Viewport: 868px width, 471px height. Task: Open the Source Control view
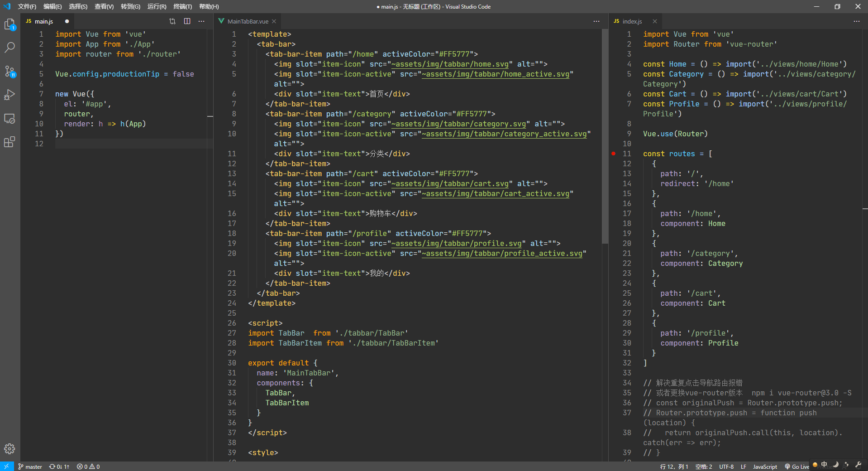tap(10, 71)
